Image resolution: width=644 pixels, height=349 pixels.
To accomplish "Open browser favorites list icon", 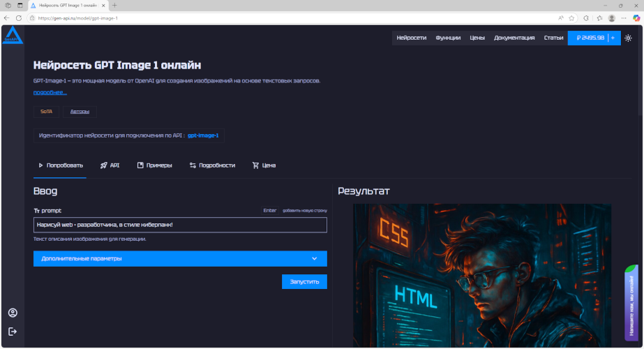I will tap(599, 18).
